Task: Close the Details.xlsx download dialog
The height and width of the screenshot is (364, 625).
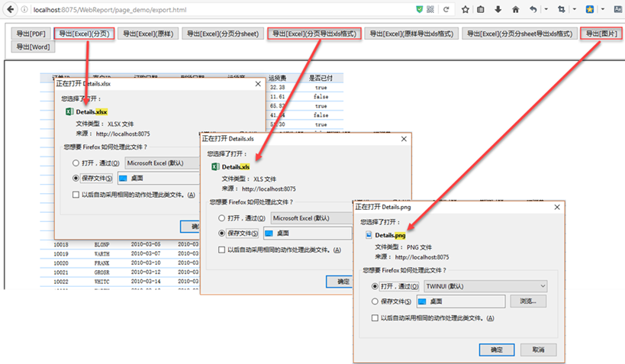Action: [258, 84]
